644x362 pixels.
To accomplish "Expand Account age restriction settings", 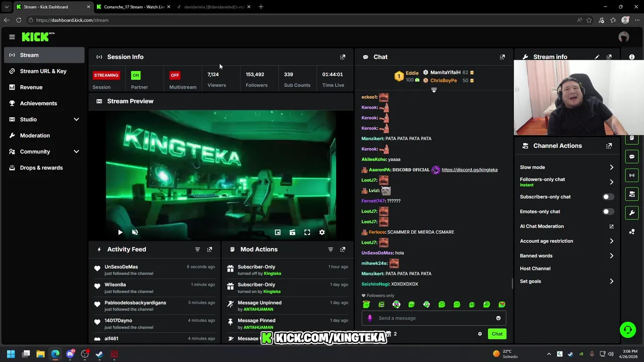I will (x=611, y=241).
